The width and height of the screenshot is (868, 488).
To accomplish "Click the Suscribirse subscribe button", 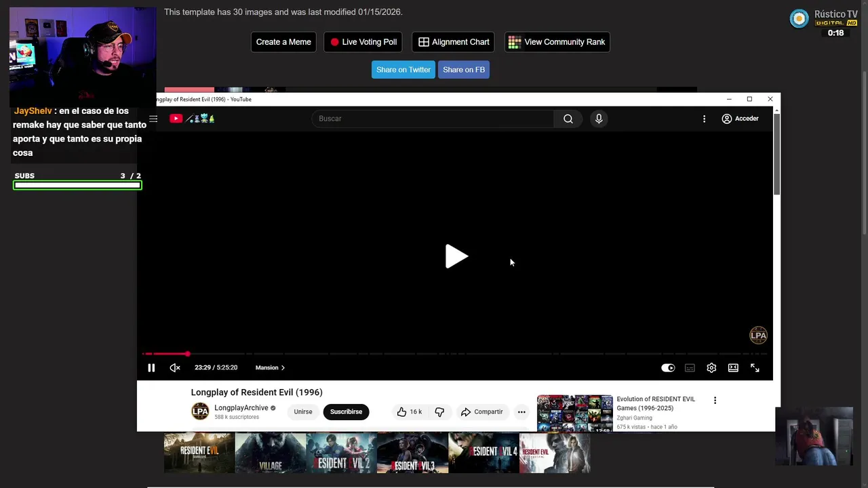I will tap(346, 411).
